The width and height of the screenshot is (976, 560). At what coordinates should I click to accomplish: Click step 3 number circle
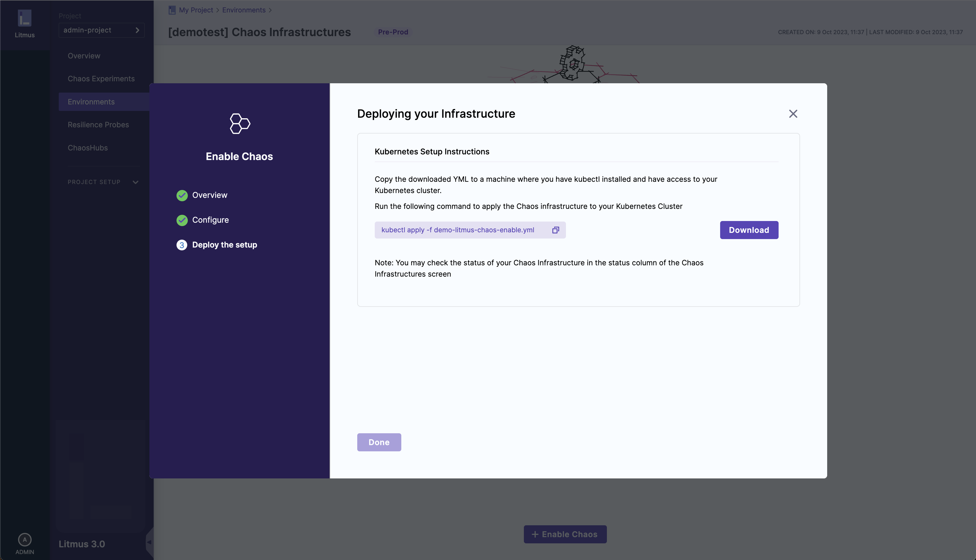(x=182, y=245)
